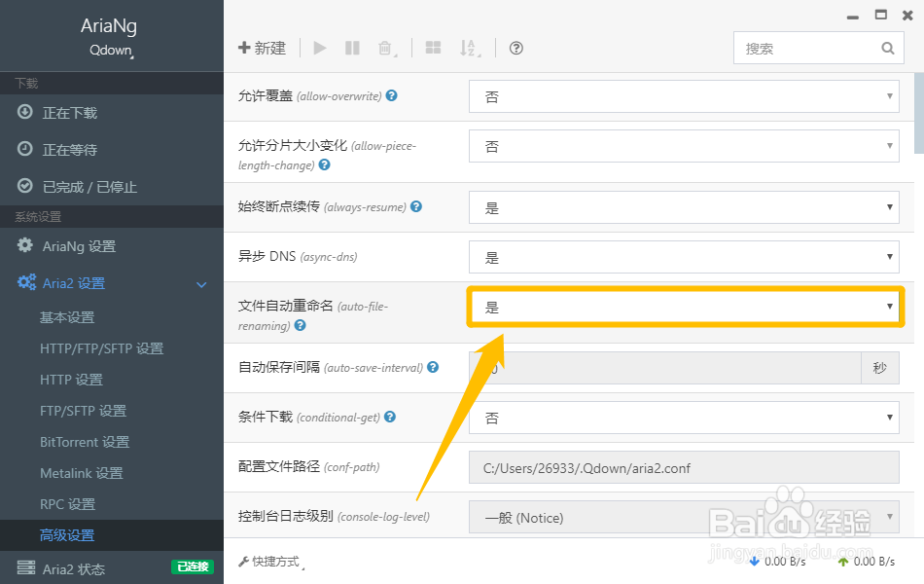This screenshot has height=584, width=924.
Task: Open the Qdown RPC profile dropdown
Action: coord(112,51)
